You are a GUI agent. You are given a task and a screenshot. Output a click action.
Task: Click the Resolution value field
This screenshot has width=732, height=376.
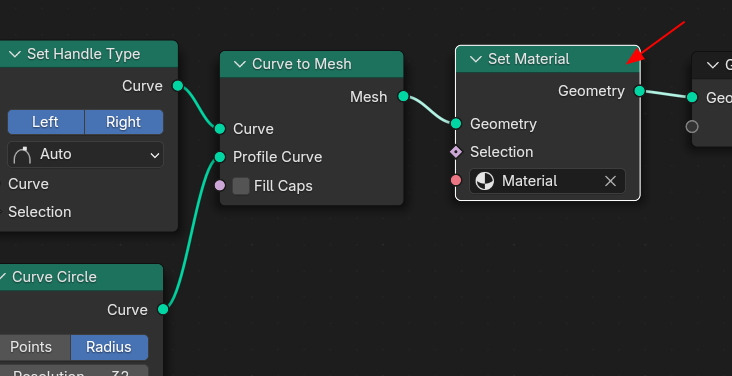[x=74, y=371]
